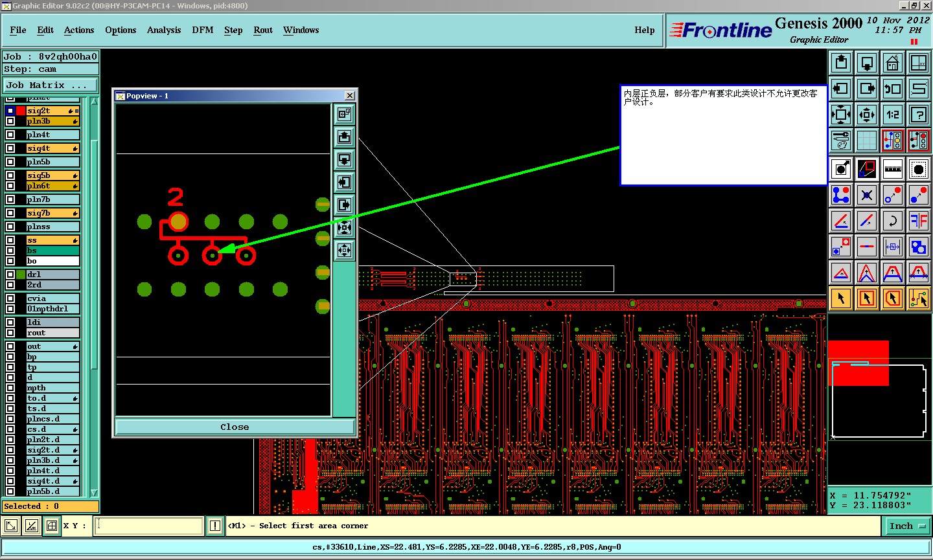The width and height of the screenshot is (933, 560).
Task: Select the bo layer name
Action: 52,261
